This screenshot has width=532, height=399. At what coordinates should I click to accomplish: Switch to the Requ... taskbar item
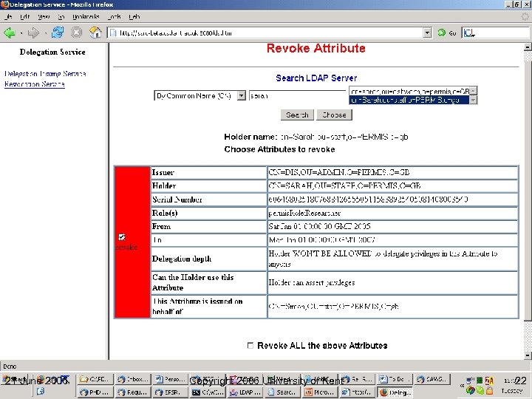(133, 392)
